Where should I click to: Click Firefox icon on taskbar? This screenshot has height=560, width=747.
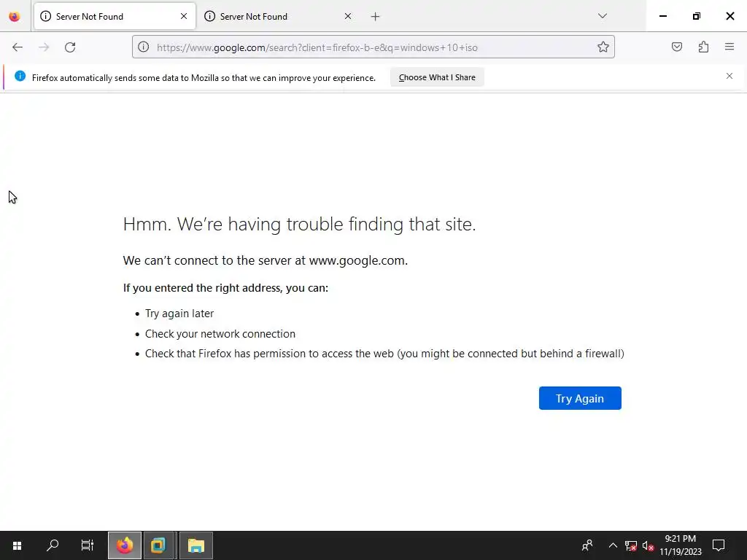(x=125, y=545)
